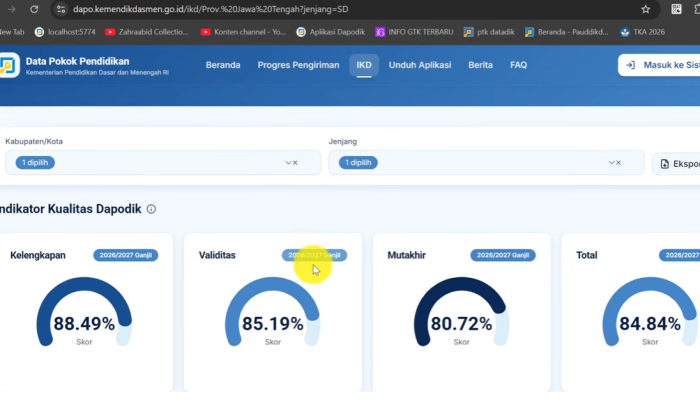Open the FAQ menu item
Viewport: 700px width, 400px height.
[518, 65]
